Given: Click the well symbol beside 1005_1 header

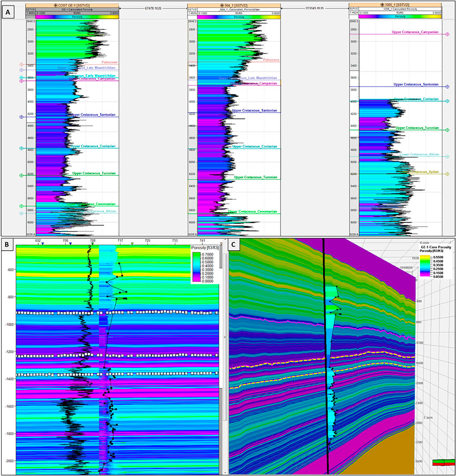Looking at the screenshot, I should point(382,5).
